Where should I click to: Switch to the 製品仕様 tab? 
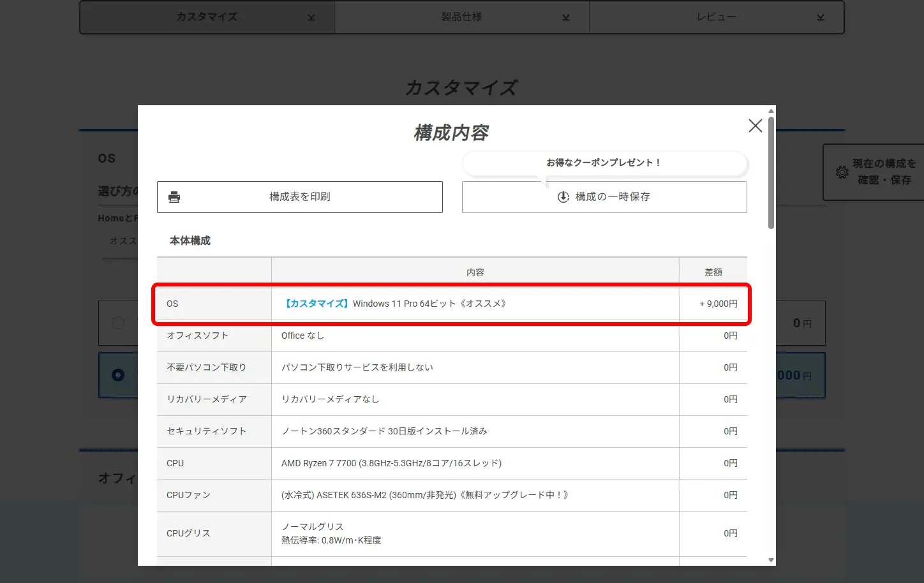[x=461, y=17]
